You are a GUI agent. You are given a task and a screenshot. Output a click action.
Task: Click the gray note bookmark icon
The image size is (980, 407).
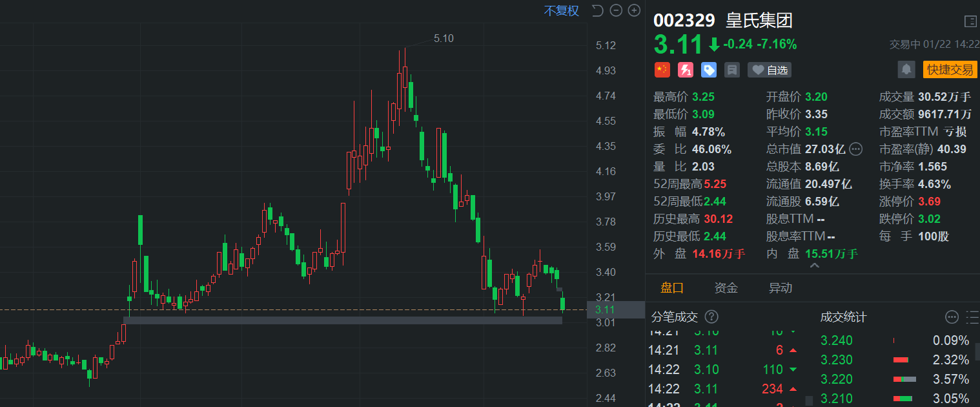coord(731,69)
